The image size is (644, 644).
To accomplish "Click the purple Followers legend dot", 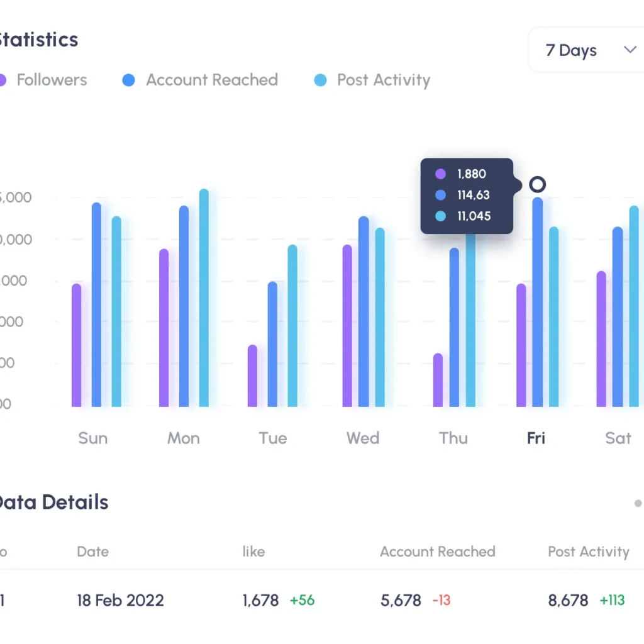I will click(2, 80).
